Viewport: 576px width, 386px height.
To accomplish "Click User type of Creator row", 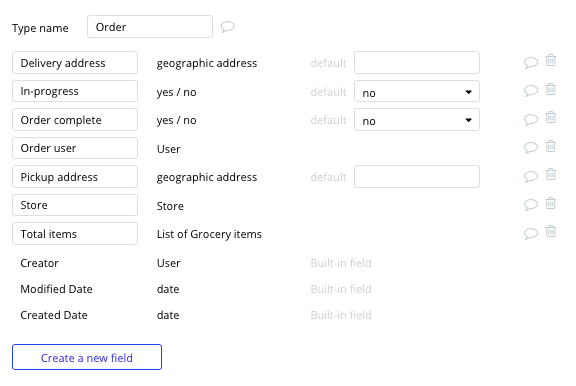I will pyautogui.click(x=168, y=263).
